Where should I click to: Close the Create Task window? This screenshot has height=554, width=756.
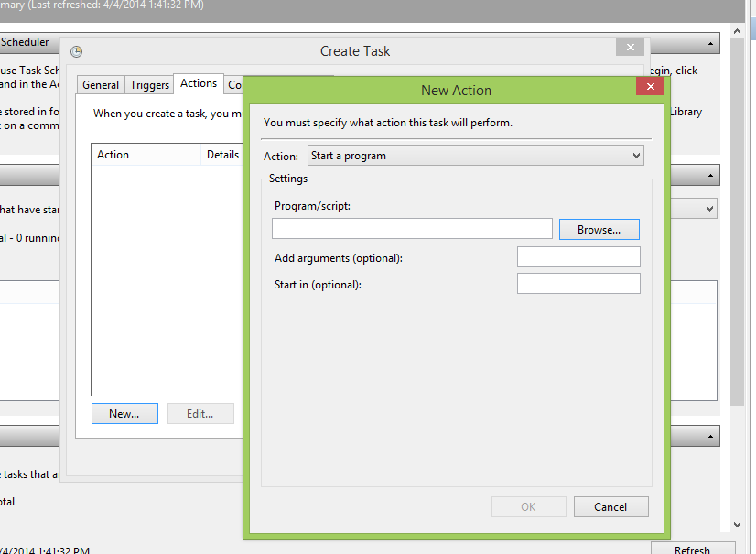point(630,48)
